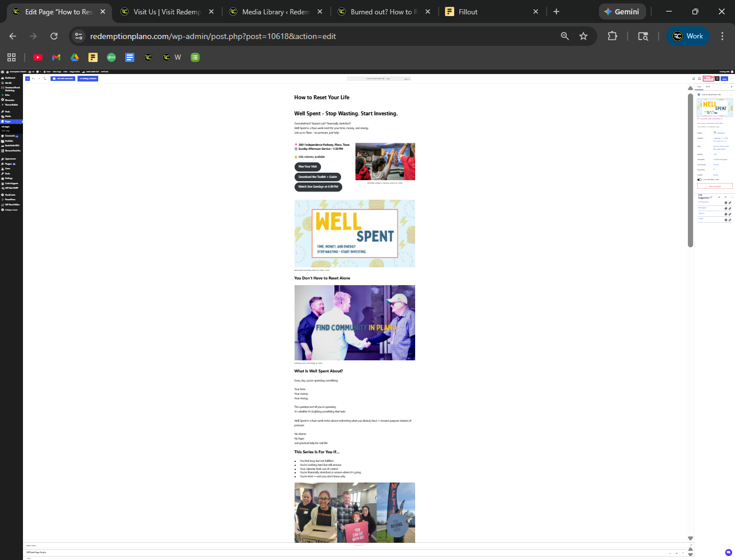This screenshot has width=735, height=560.
Task: Open the Gmail bookmark
Action: click(56, 57)
